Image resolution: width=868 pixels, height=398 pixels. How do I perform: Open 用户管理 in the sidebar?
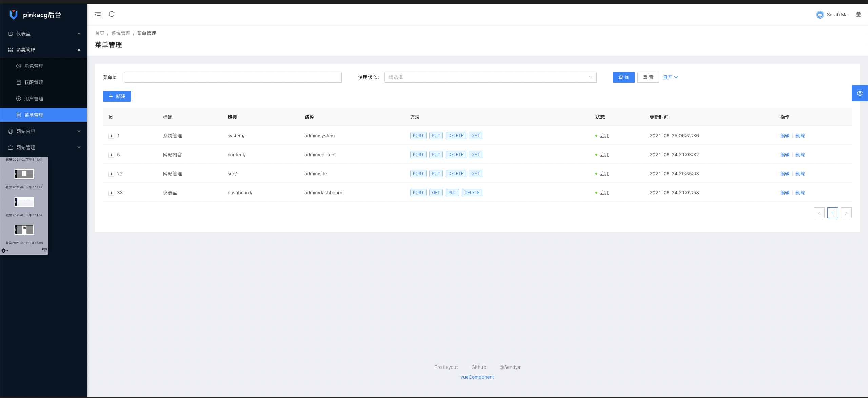click(34, 99)
